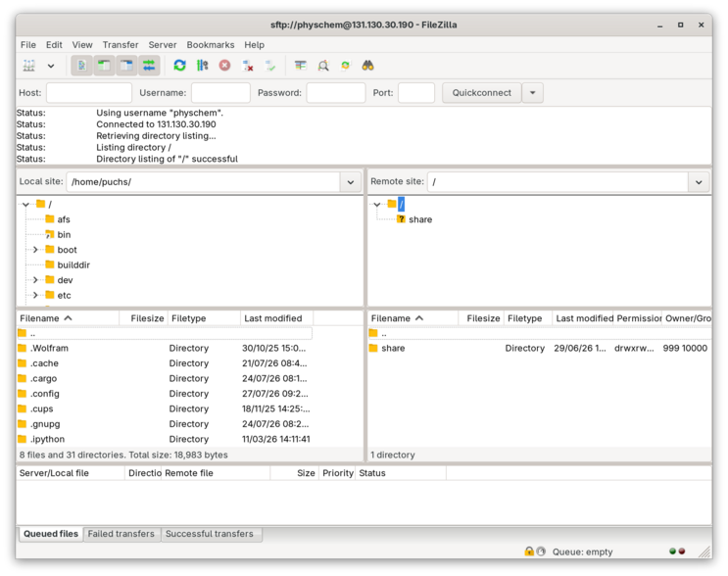Select the share directory in remote list
This screenshot has width=728, height=576.
tap(540, 348)
